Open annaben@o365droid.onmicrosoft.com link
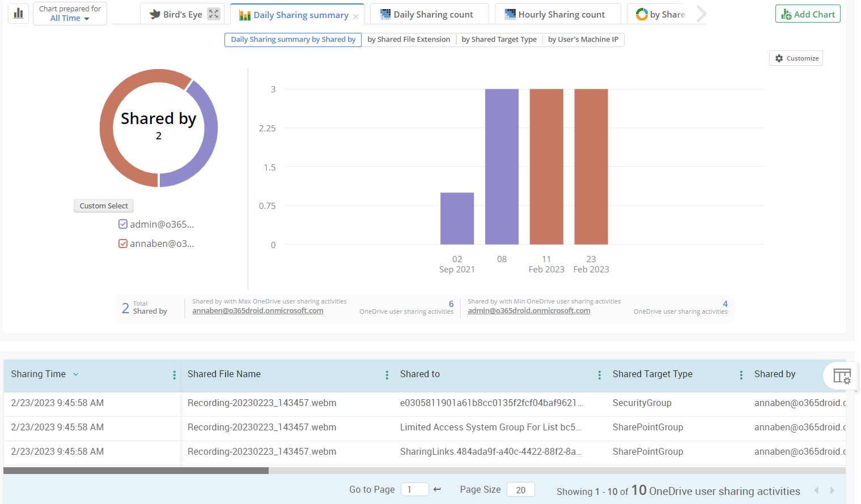The image size is (861, 504). [257, 311]
